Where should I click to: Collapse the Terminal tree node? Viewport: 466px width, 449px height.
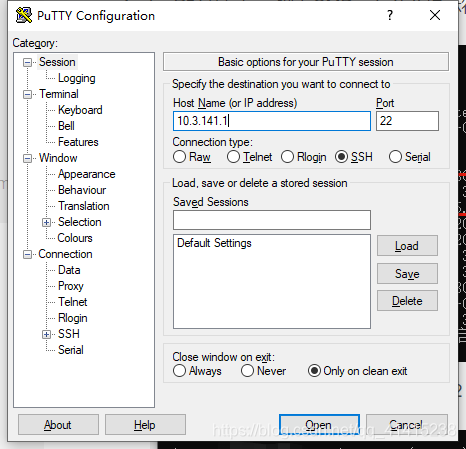(27, 94)
